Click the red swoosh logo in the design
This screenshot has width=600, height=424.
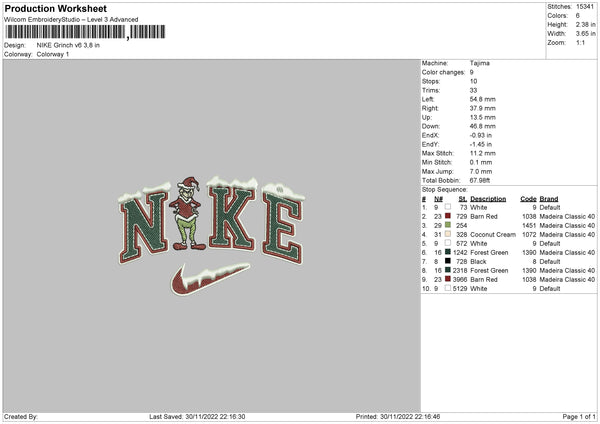(210, 279)
